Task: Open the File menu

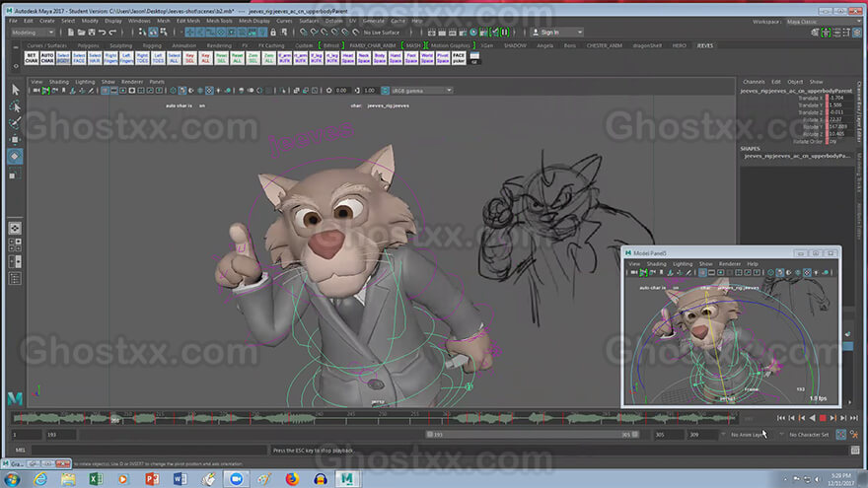Action: point(13,21)
